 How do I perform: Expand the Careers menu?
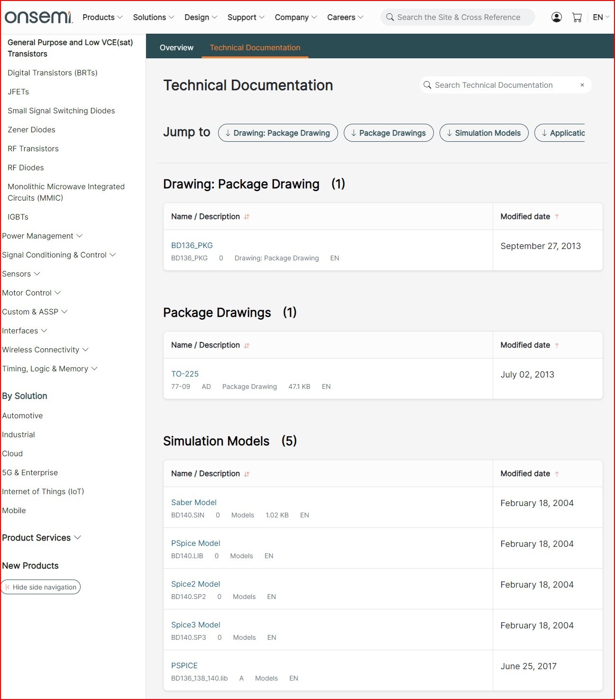coord(345,17)
